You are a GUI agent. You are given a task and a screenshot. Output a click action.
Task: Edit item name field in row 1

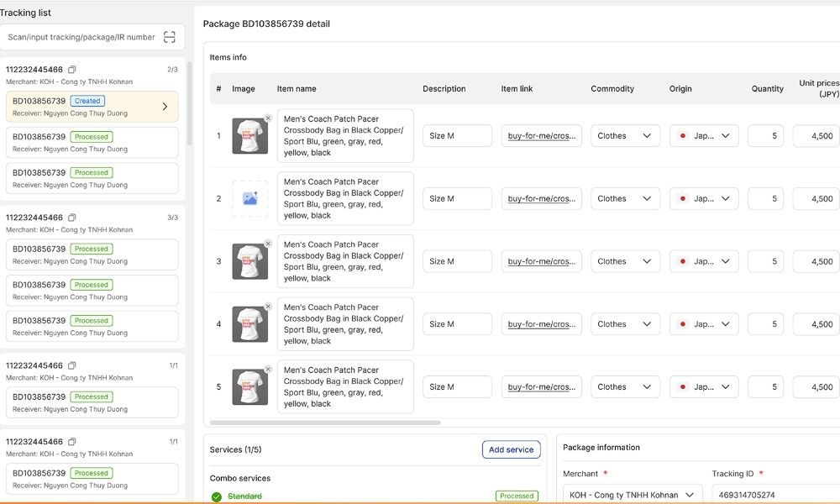tap(345, 135)
